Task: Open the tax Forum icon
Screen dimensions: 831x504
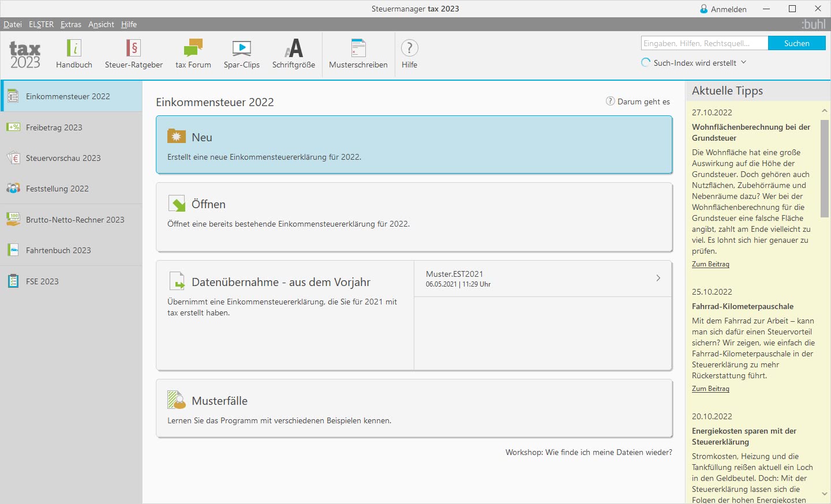Action: coord(193,48)
